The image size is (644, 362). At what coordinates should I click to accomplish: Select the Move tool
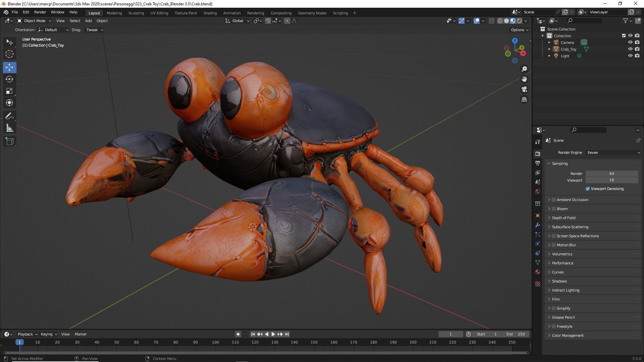point(9,67)
